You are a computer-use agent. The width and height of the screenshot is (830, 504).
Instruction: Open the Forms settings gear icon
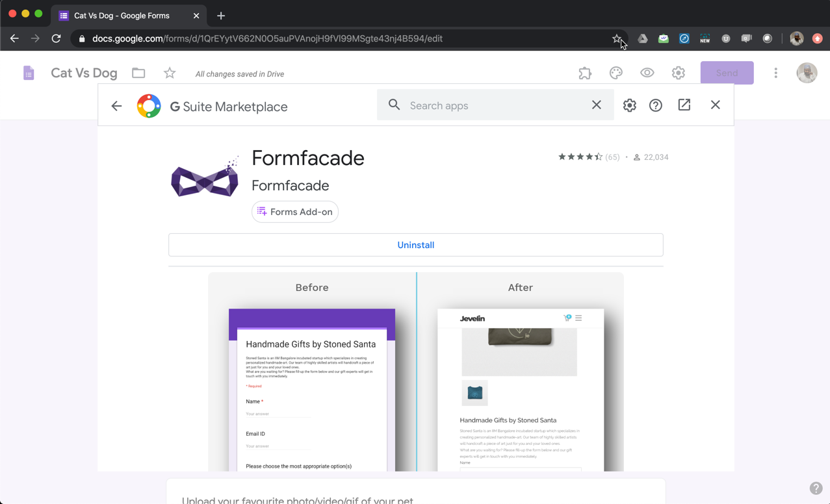pyautogui.click(x=678, y=73)
